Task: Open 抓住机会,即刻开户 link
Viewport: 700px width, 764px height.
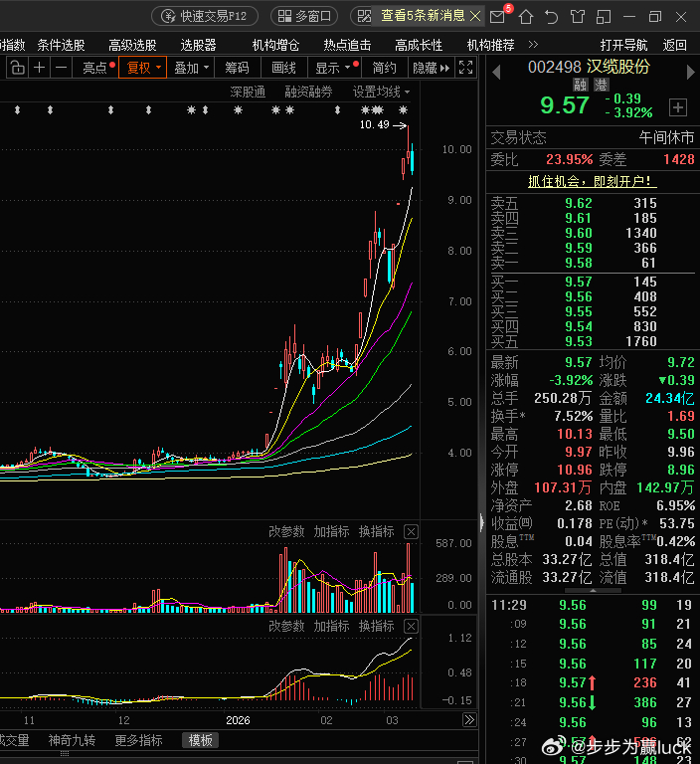Action: pyautogui.click(x=592, y=181)
